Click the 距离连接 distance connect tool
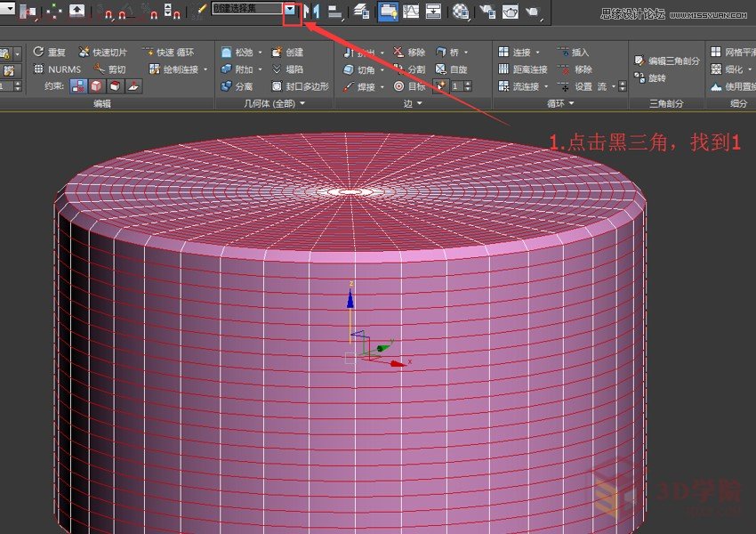This screenshot has height=534, width=756. (x=523, y=69)
